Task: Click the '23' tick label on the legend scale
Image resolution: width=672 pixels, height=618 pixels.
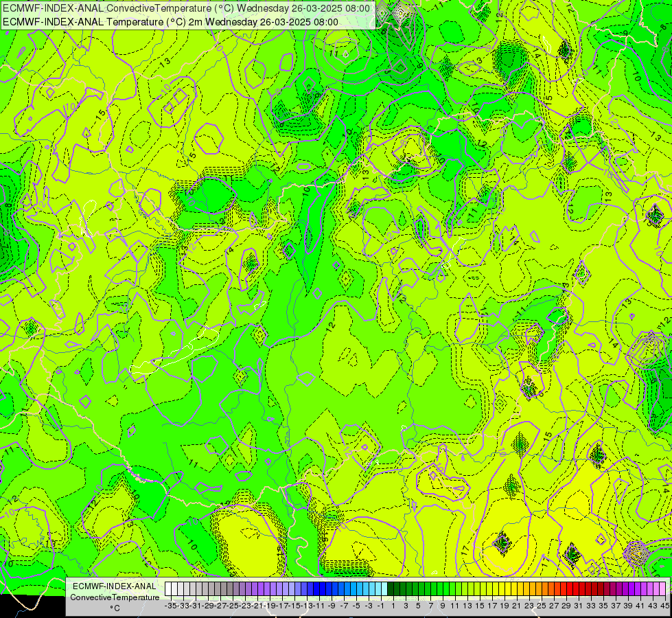Action: tap(529, 606)
